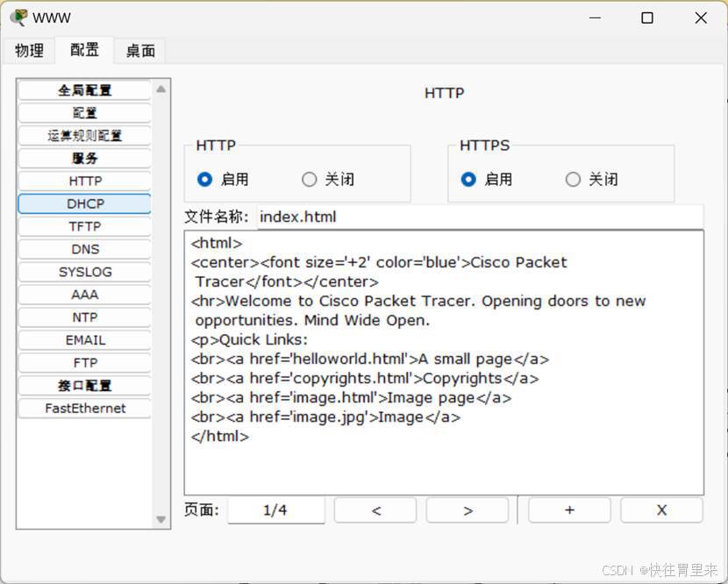Delete the current page with the X button
728x584 pixels.
[661, 510]
